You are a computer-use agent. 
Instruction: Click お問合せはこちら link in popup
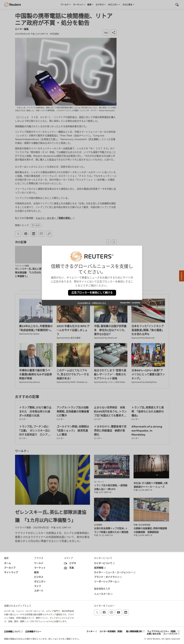click(x=99, y=303)
